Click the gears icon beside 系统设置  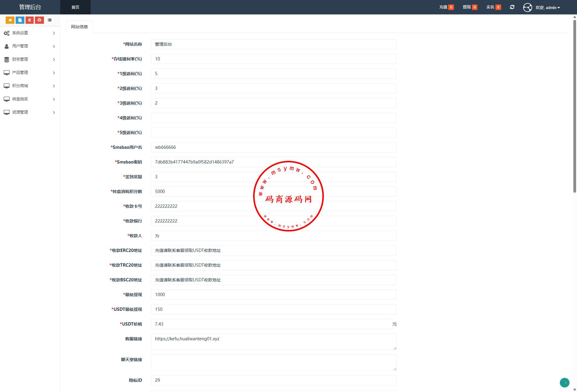7,33
